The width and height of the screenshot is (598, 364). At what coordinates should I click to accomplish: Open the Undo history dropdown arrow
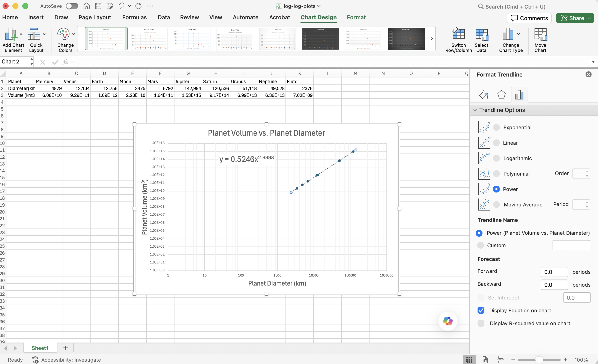click(x=129, y=6)
